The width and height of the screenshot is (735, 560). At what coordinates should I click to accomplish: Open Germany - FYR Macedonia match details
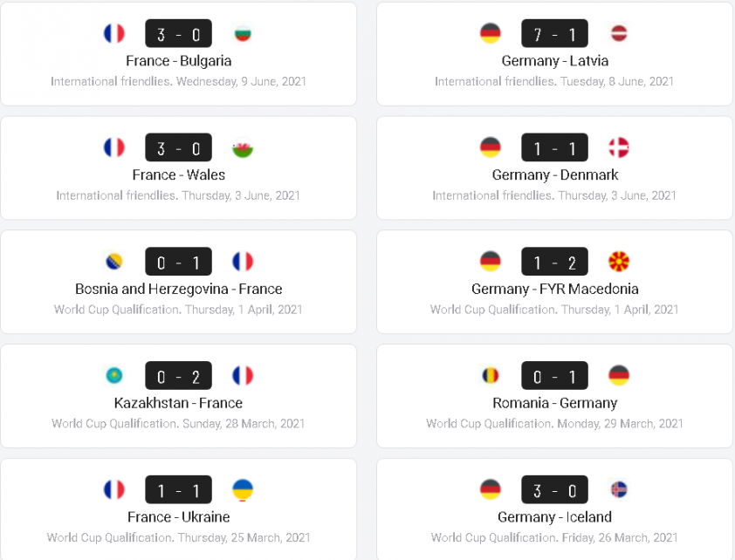point(554,289)
